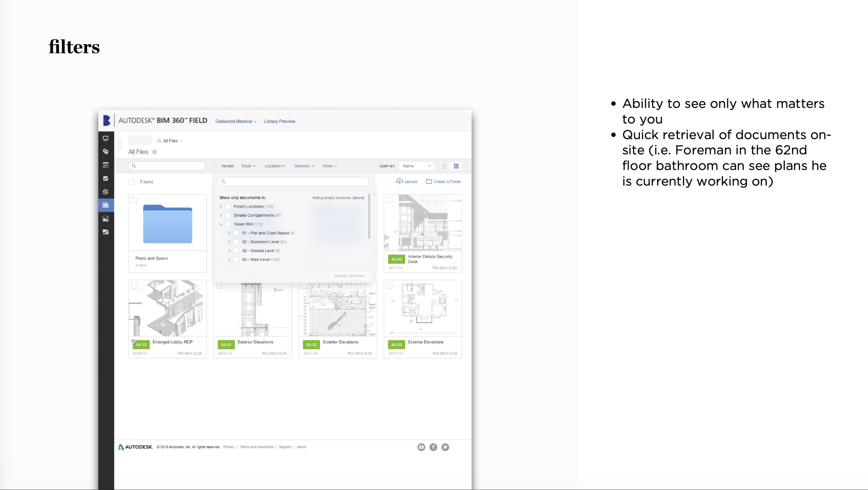Click the checklist sidebar icon
Viewport: 868px width, 490px height.
point(106,178)
